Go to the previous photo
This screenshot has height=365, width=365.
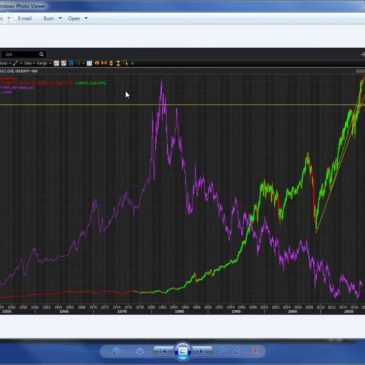point(163,351)
